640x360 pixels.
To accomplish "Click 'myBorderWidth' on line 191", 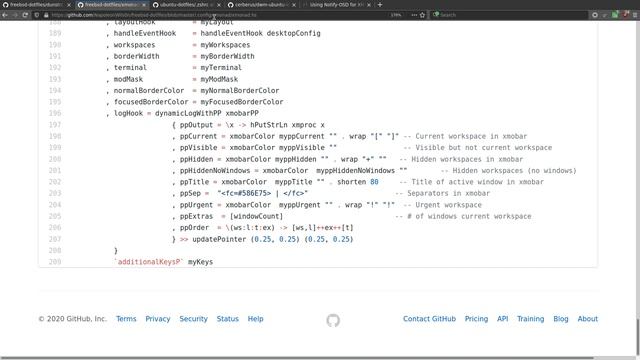I will 227,56.
